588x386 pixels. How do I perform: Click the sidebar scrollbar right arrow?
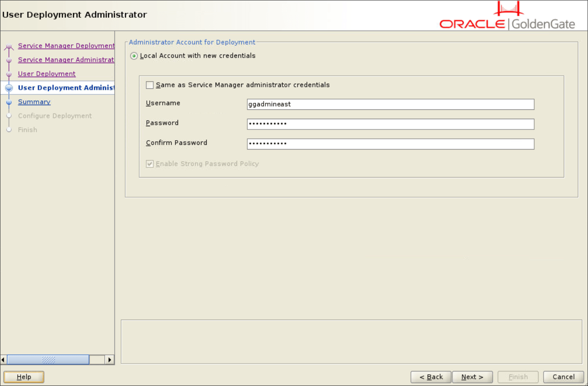[x=110, y=360]
